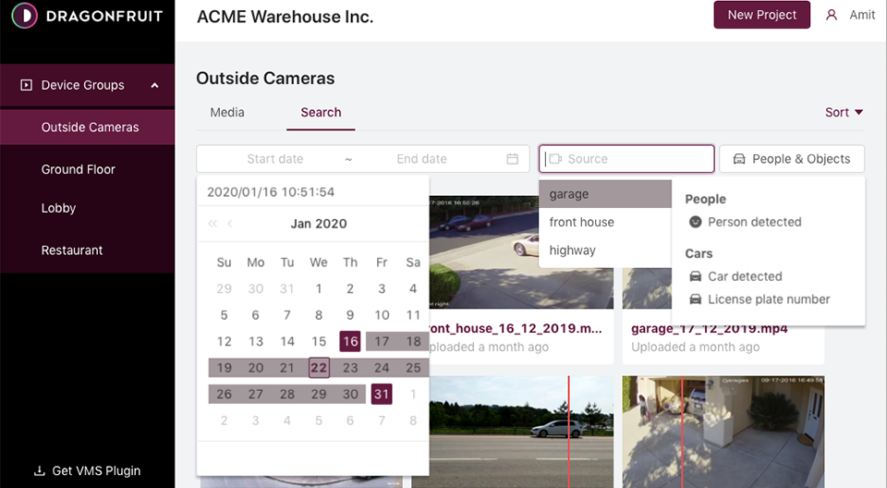The image size is (887, 488).
Task: Open the Ground Floor device group
Action: (x=78, y=170)
